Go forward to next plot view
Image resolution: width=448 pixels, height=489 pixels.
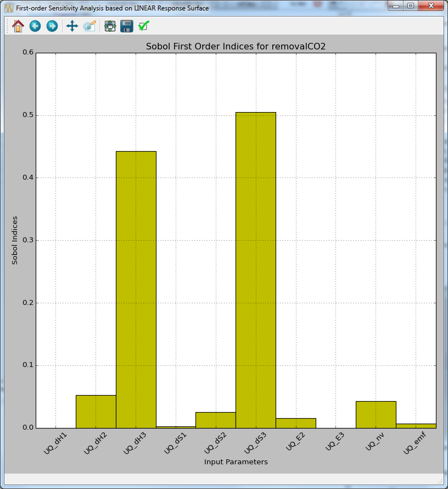point(52,26)
